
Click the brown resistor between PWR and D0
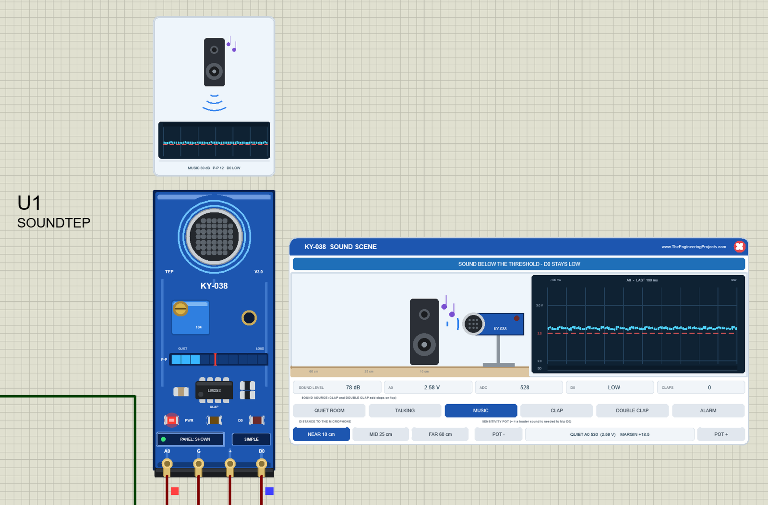(214, 420)
